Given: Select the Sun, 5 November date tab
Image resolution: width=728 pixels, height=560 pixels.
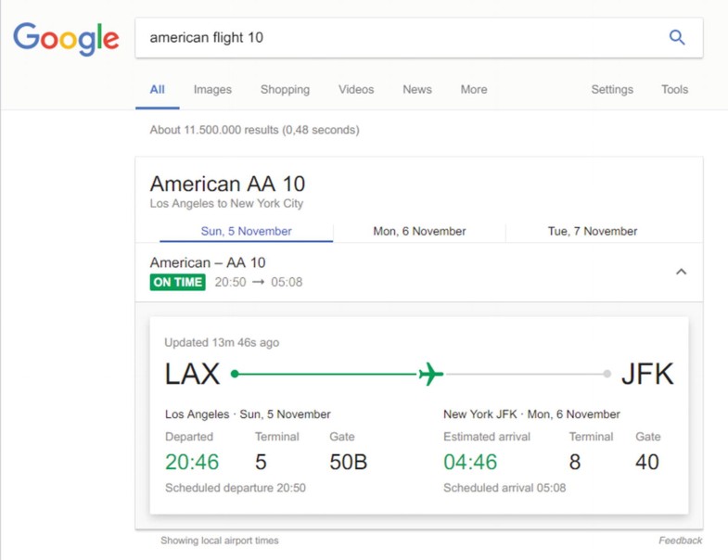Looking at the screenshot, I should coord(246,231).
